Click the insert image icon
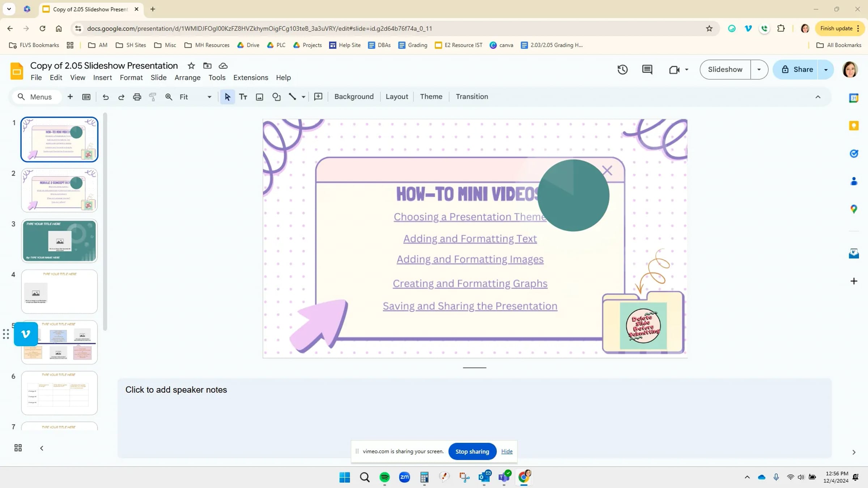 [x=259, y=97]
